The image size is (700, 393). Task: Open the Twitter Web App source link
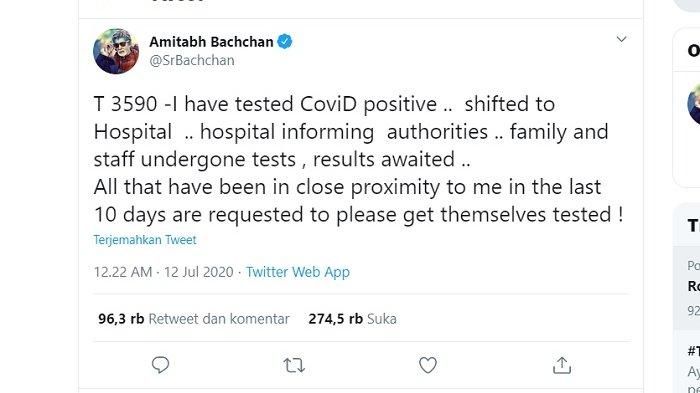[298, 272]
